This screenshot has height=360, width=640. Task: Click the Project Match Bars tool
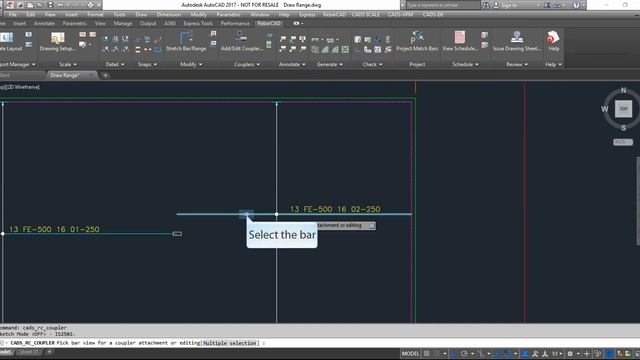(417, 42)
